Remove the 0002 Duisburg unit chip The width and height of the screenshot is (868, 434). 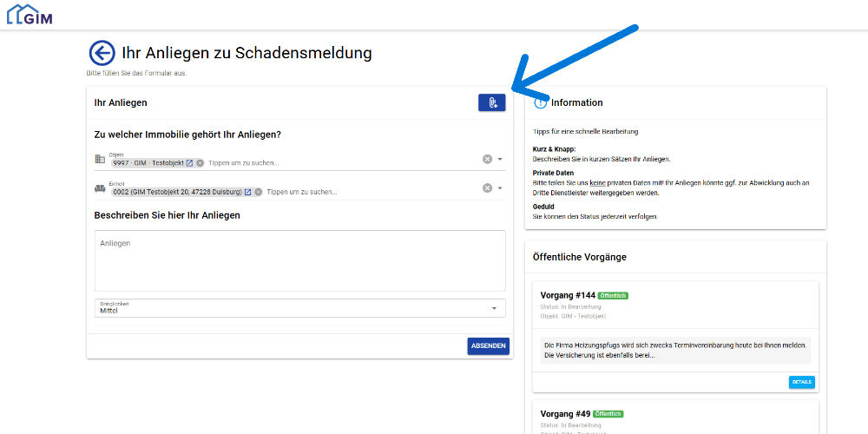click(x=258, y=192)
